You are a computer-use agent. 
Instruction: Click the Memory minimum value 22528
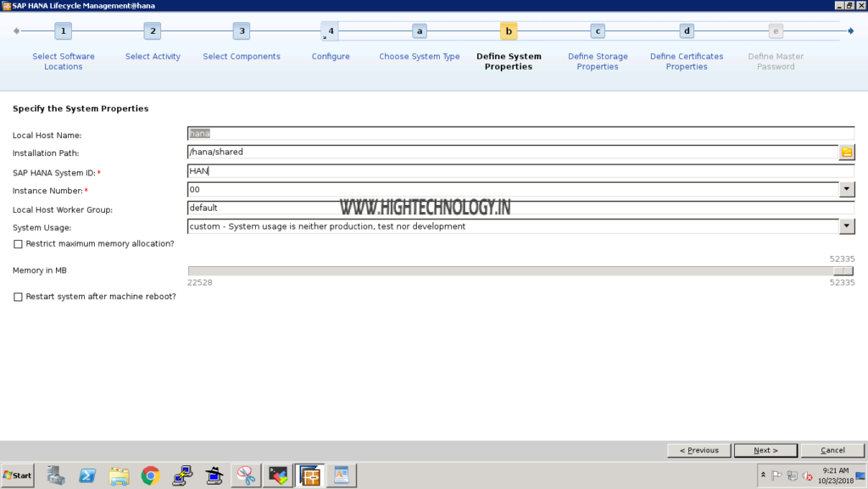point(199,283)
